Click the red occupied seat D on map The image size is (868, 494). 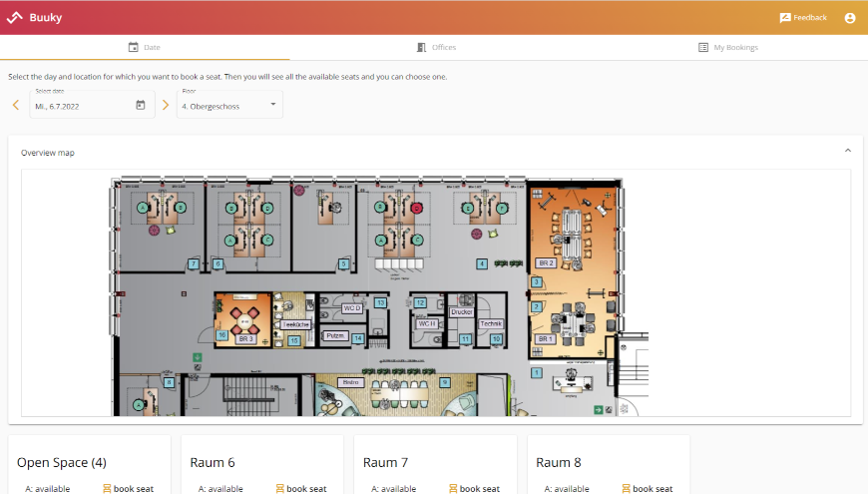coord(415,208)
